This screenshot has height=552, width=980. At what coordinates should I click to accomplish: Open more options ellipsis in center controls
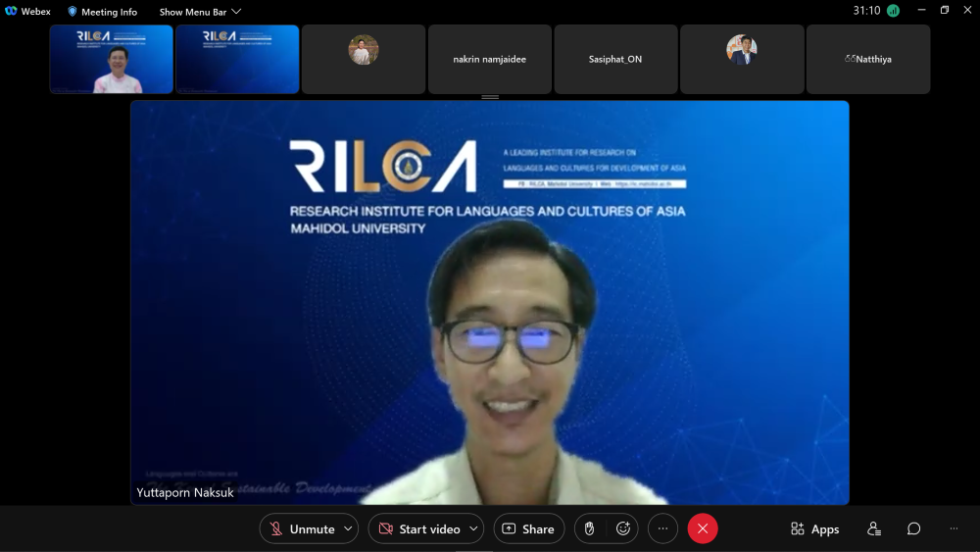click(662, 528)
